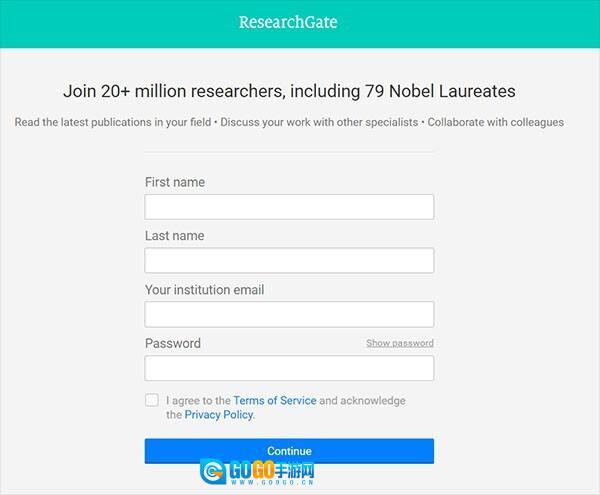Click the "First name" label
The image size is (600, 495).
pos(175,182)
